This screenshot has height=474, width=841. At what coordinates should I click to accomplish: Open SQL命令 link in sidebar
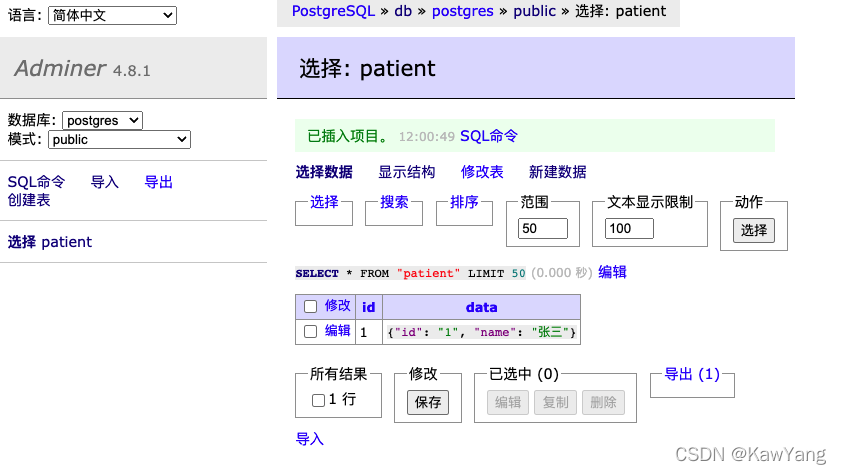36,182
